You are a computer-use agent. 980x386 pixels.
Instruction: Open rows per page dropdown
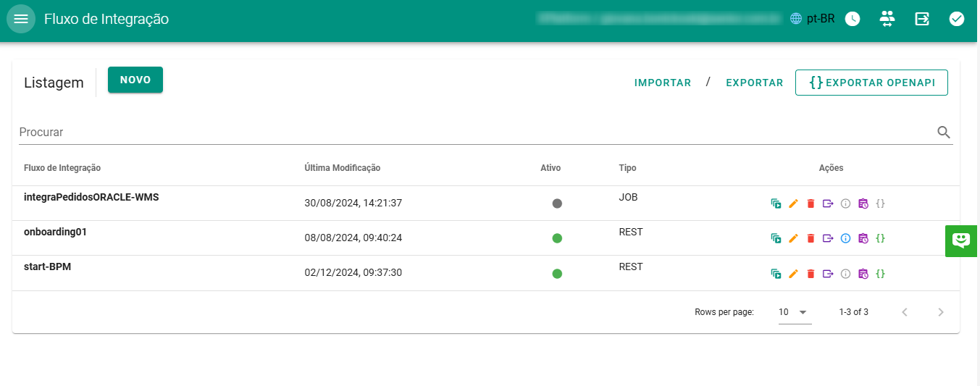[795, 312]
